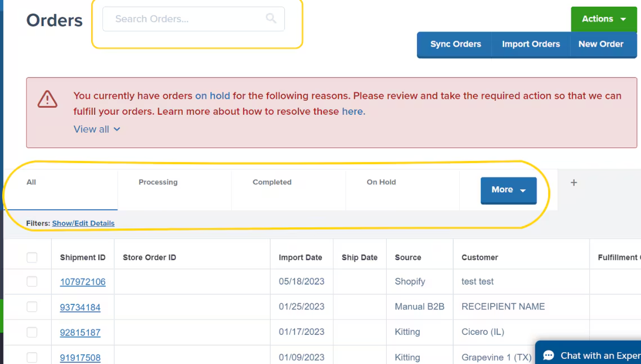Click the Search Orders input field
641x364 pixels.
(x=186, y=19)
